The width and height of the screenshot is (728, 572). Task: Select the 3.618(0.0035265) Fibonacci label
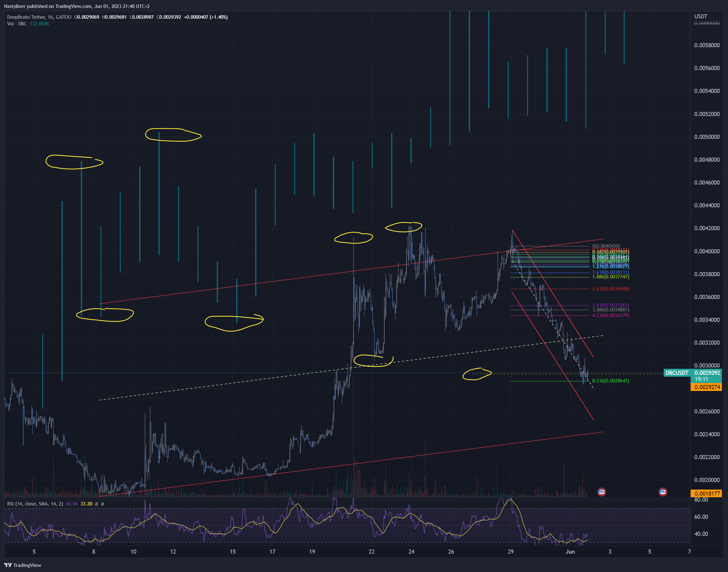pos(610,305)
